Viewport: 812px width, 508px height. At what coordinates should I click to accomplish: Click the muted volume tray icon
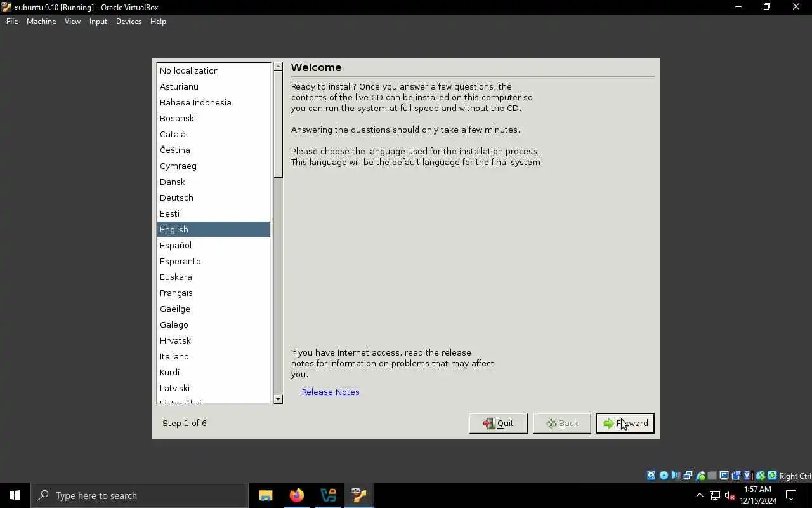730,495
